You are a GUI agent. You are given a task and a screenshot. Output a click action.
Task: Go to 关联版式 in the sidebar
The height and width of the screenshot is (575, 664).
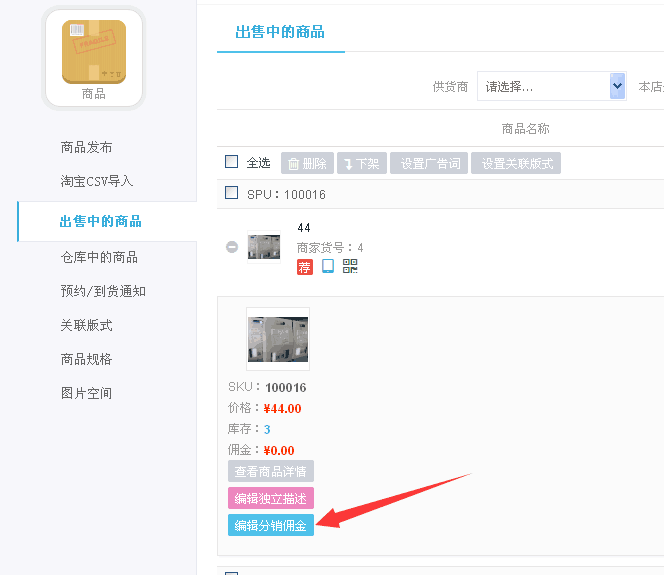[x=86, y=325]
